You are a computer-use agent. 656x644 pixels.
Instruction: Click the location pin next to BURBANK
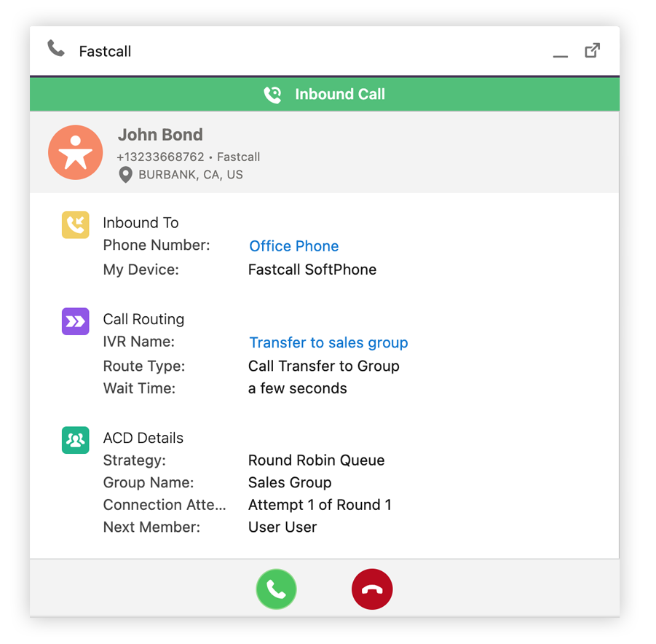click(x=125, y=175)
